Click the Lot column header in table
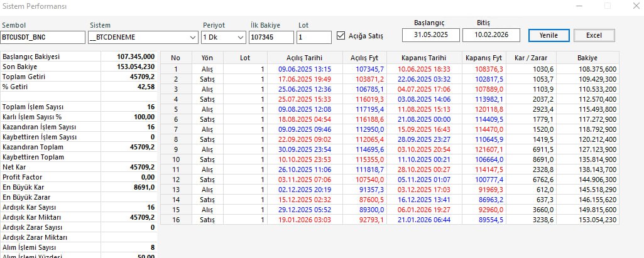 pos(245,58)
